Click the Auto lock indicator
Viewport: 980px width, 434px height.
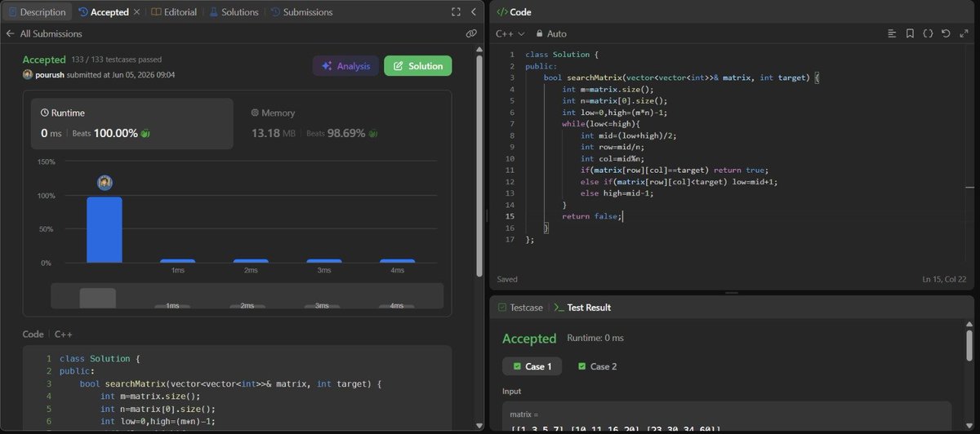551,33
